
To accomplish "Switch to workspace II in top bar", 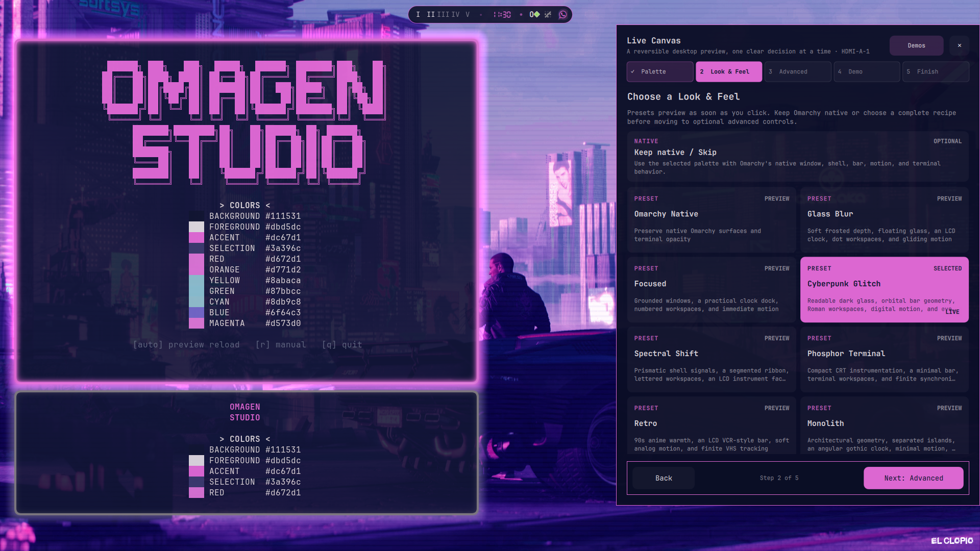I will coord(431,14).
